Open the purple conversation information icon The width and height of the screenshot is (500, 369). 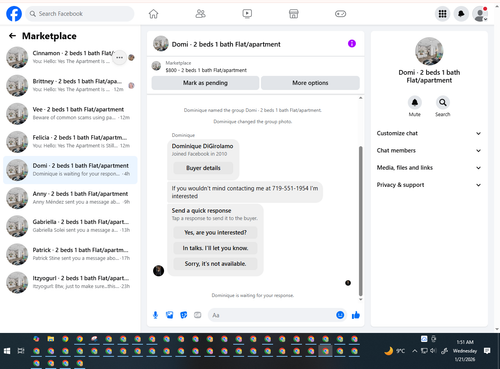tap(352, 44)
